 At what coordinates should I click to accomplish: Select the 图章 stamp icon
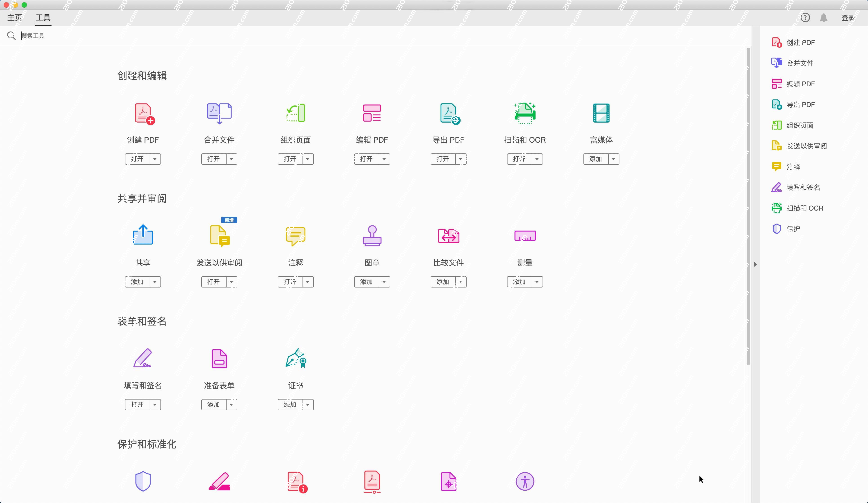[x=372, y=236]
